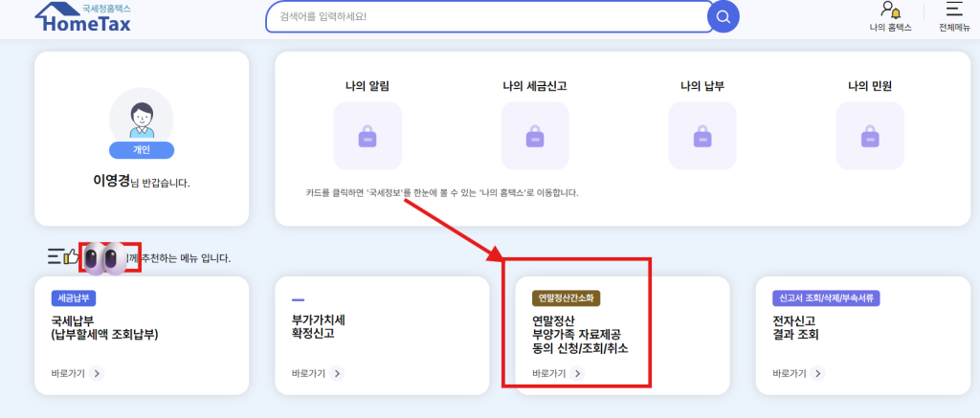The height and width of the screenshot is (418, 980).
Task: Open 나의 홈택스 user icon
Action: point(890,11)
